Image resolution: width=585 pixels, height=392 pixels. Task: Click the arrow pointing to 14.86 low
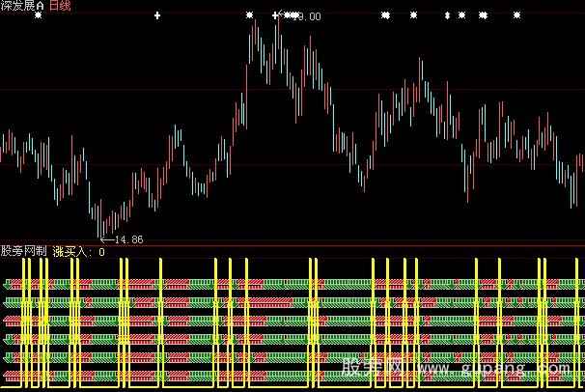[x=107, y=238]
